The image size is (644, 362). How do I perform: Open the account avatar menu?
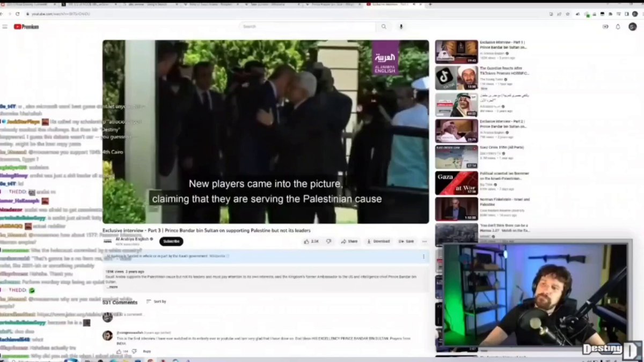click(x=633, y=26)
